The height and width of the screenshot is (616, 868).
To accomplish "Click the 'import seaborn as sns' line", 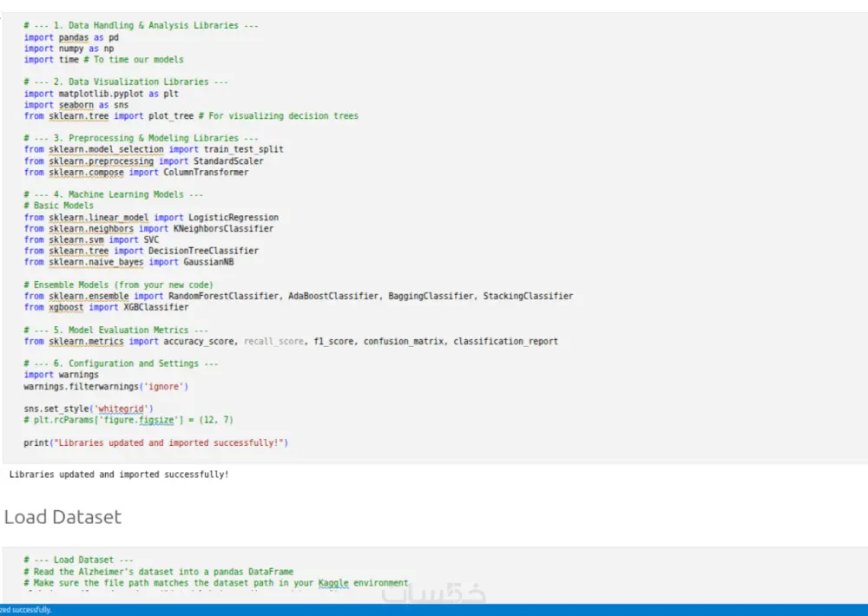I will coord(76,105).
